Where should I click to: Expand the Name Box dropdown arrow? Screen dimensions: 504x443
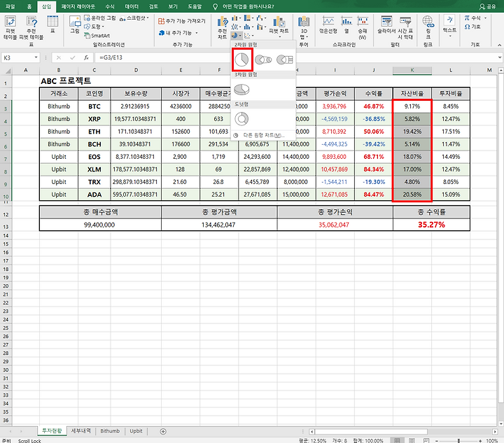click(36, 57)
